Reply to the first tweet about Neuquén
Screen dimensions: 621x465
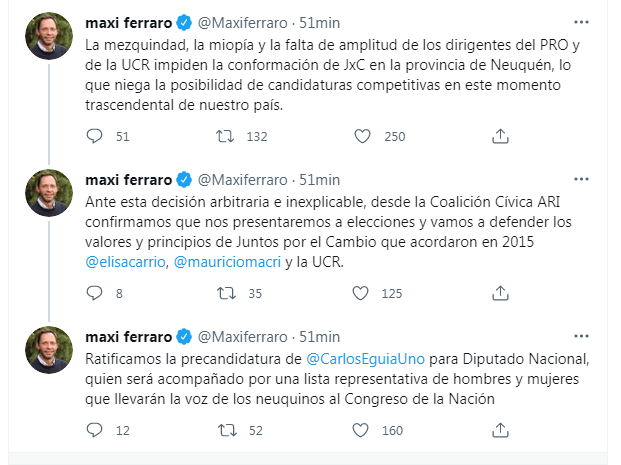pyautogui.click(x=94, y=136)
